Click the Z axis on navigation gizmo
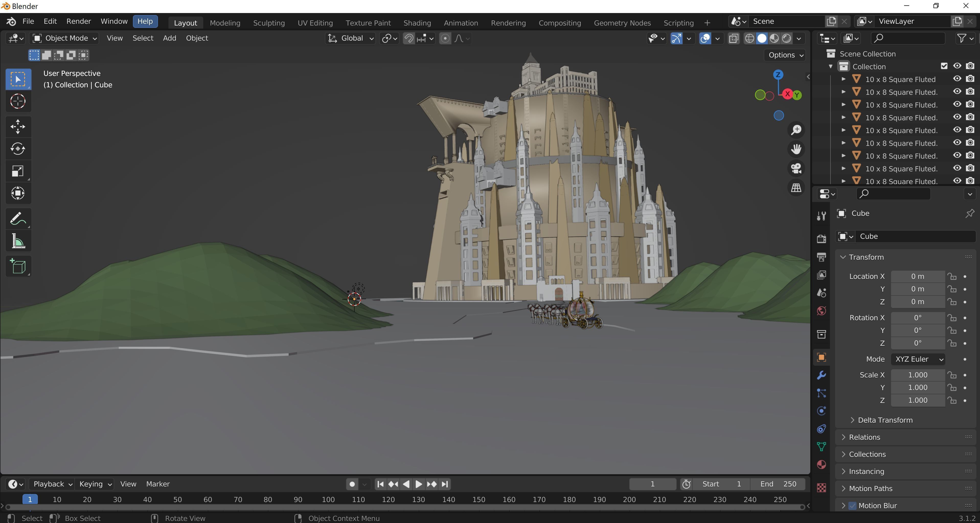This screenshot has height=523, width=980. click(x=778, y=75)
